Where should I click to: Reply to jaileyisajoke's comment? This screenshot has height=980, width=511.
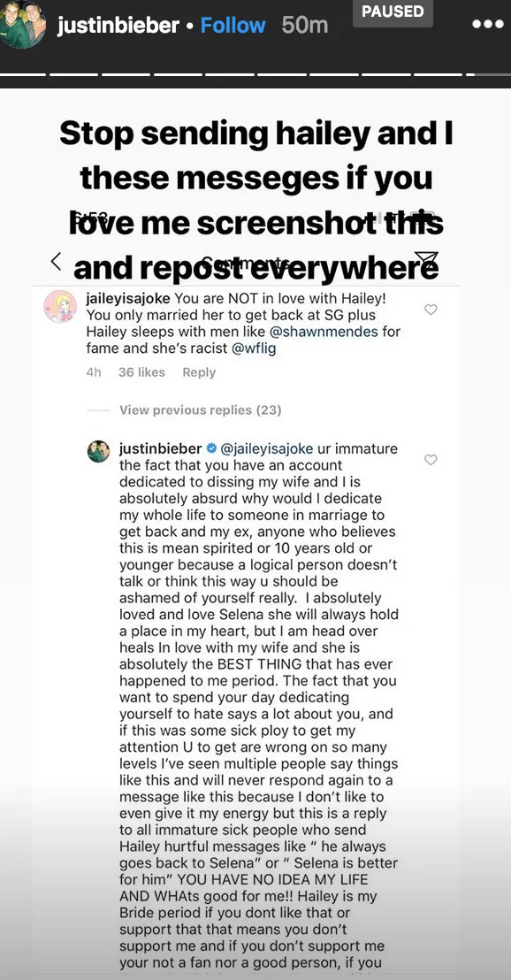(x=199, y=372)
